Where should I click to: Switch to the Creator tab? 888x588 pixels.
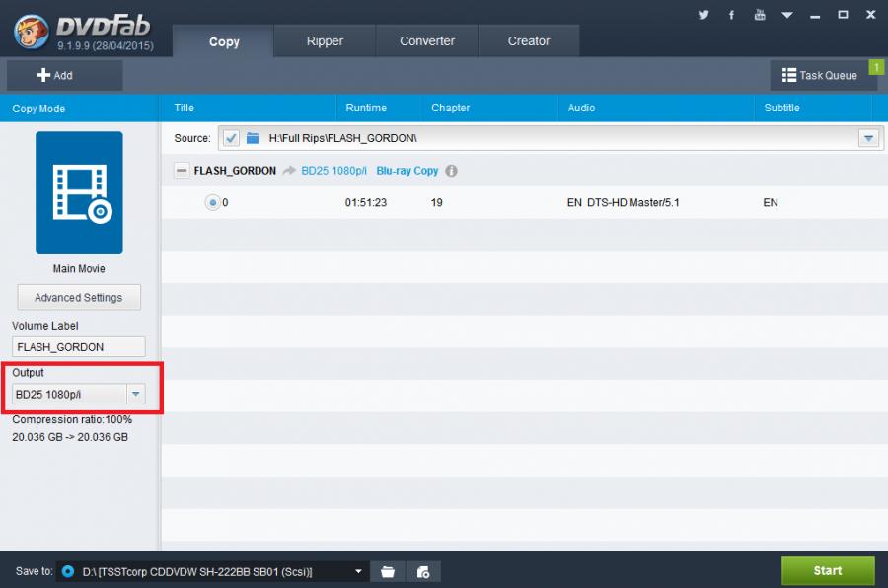coord(529,40)
